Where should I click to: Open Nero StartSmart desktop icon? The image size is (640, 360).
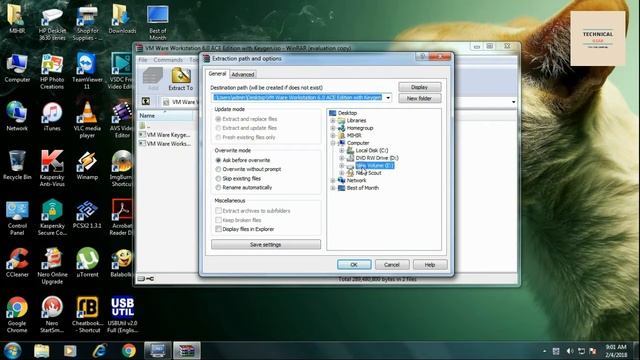pos(52,315)
